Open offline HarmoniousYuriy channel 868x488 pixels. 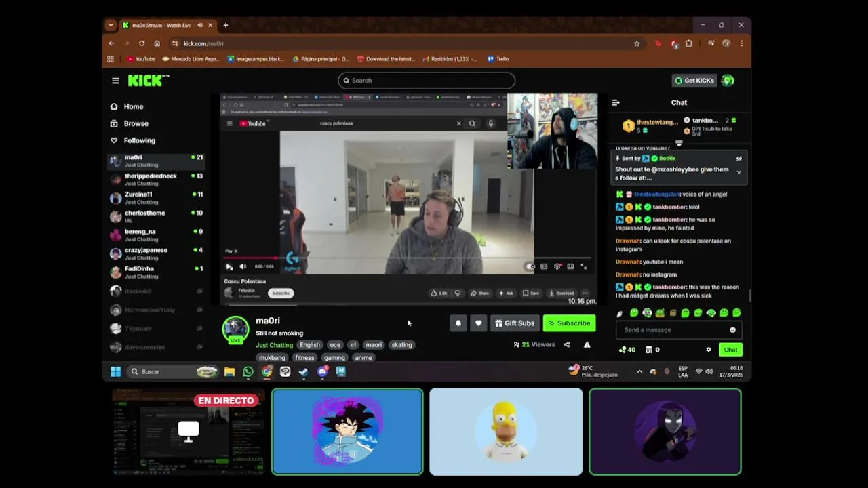(x=156, y=310)
